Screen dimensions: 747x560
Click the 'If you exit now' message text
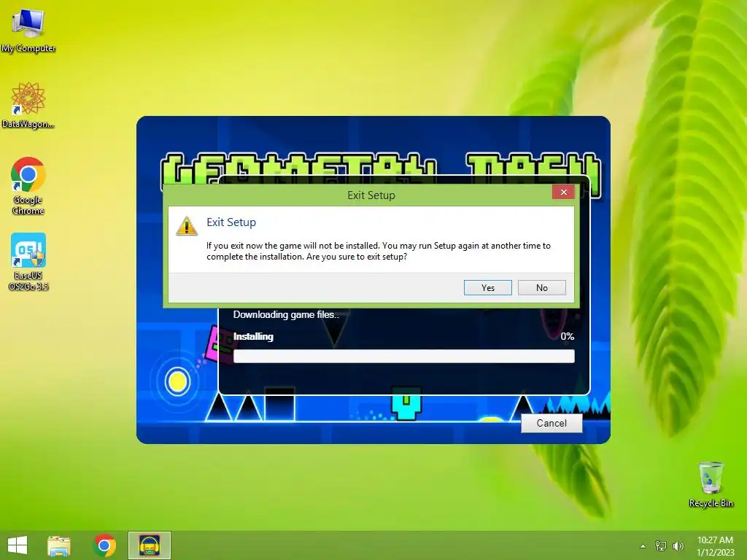point(379,251)
